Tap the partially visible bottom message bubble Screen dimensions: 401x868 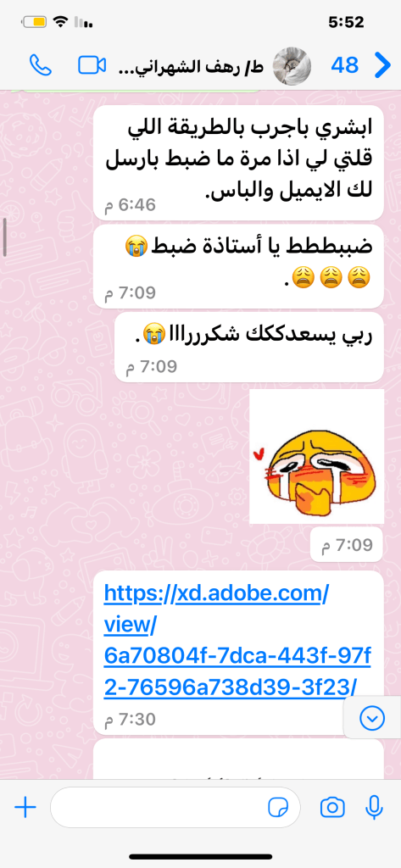click(238, 759)
